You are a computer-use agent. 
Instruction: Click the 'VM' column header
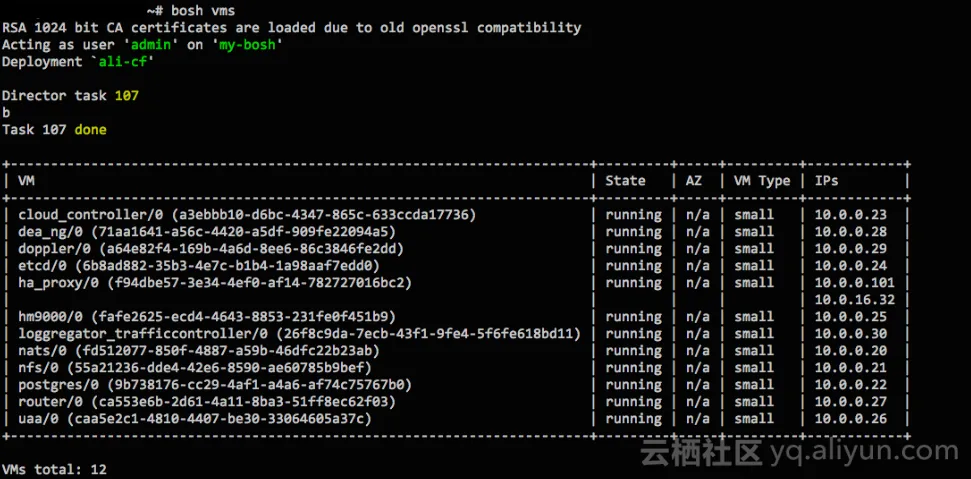click(x=26, y=181)
